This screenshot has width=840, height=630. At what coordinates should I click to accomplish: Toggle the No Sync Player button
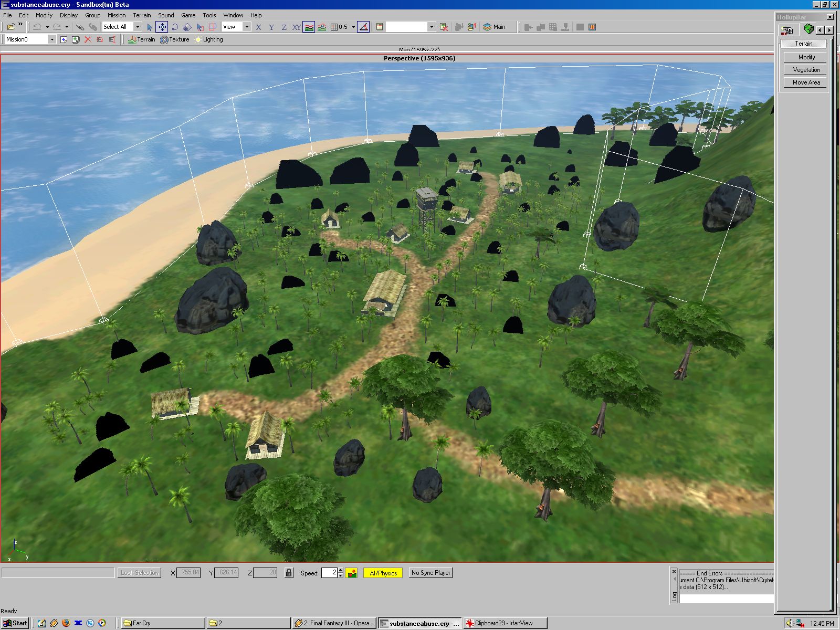click(430, 573)
